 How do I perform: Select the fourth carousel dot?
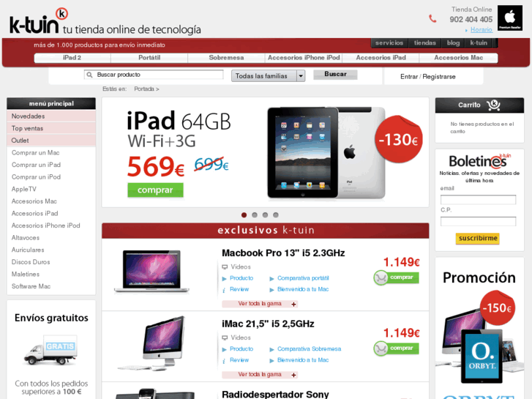[276, 215]
